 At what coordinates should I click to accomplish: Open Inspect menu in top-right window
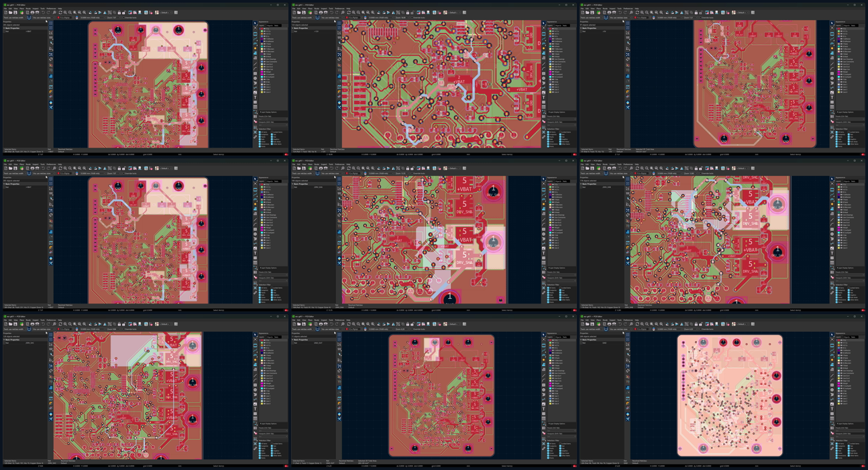pyautogui.click(x=614, y=9)
